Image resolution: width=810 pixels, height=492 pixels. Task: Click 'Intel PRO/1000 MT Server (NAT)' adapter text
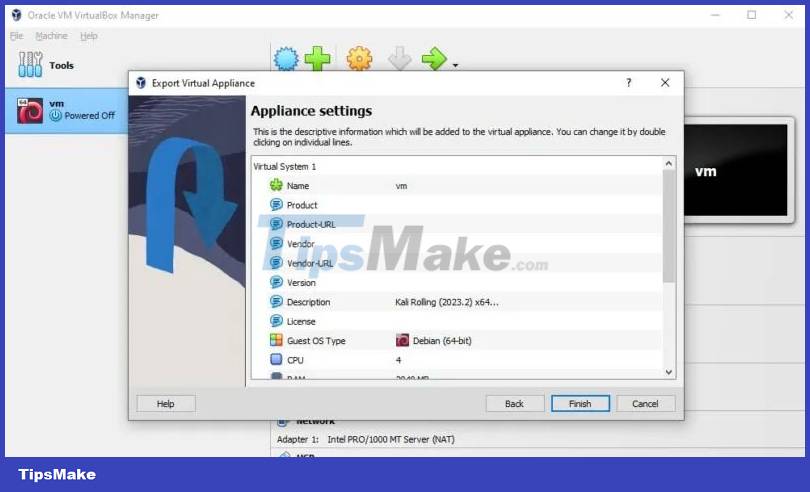[391, 439]
